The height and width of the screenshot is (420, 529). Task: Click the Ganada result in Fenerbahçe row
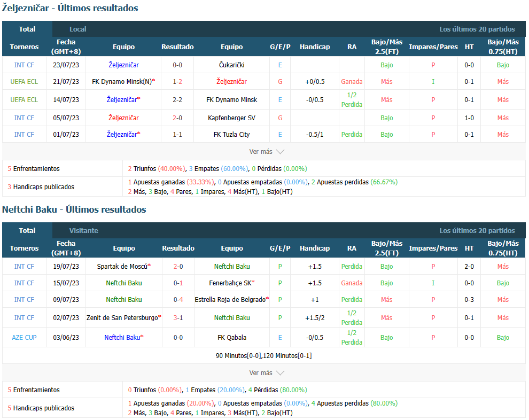352,283
